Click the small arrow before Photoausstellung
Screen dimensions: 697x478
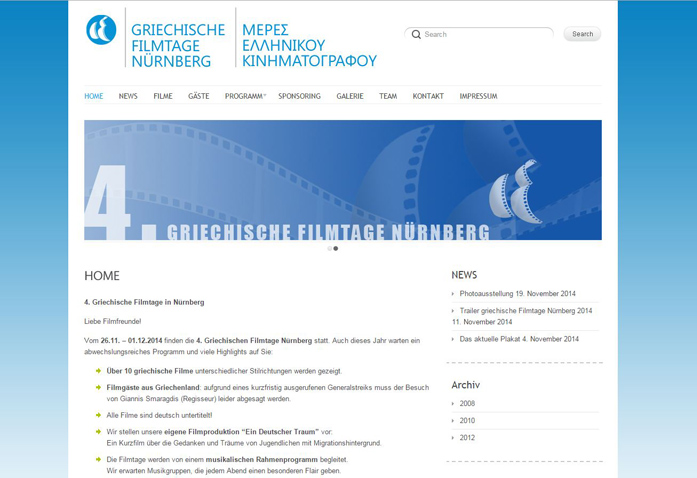pos(453,293)
